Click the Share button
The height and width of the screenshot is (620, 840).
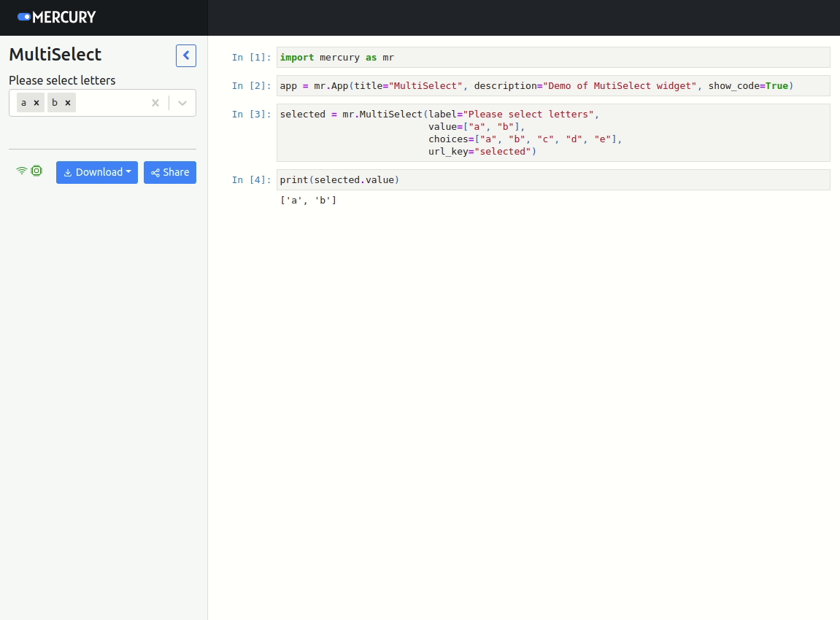click(170, 172)
